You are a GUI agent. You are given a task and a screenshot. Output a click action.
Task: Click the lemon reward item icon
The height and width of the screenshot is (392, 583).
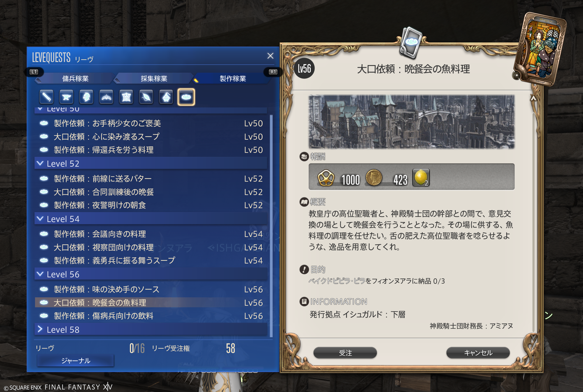click(421, 177)
